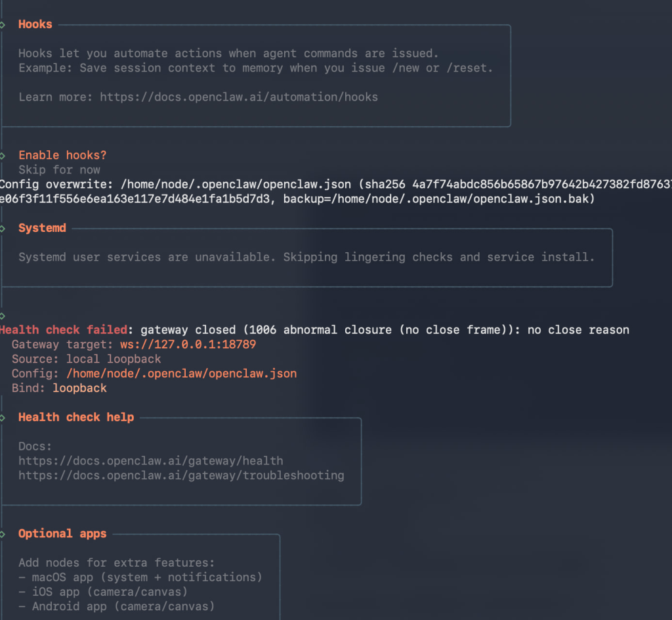Click the diamond marker above Health check failed
Image resolution: width=672 pixels, height=620 pixels.
[x=3, y=316]
